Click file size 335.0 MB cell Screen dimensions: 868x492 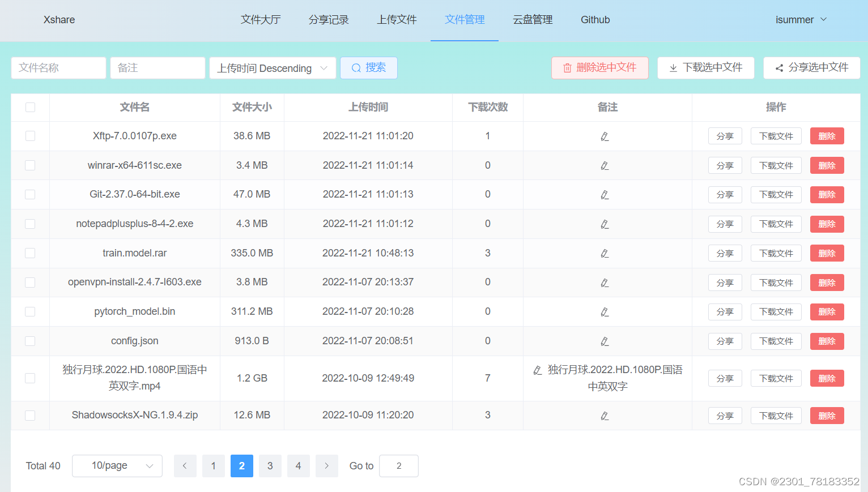coord(252,253)
